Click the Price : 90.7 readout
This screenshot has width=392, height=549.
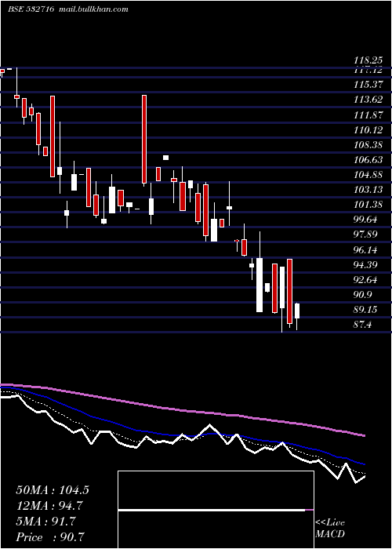(49, 537)
